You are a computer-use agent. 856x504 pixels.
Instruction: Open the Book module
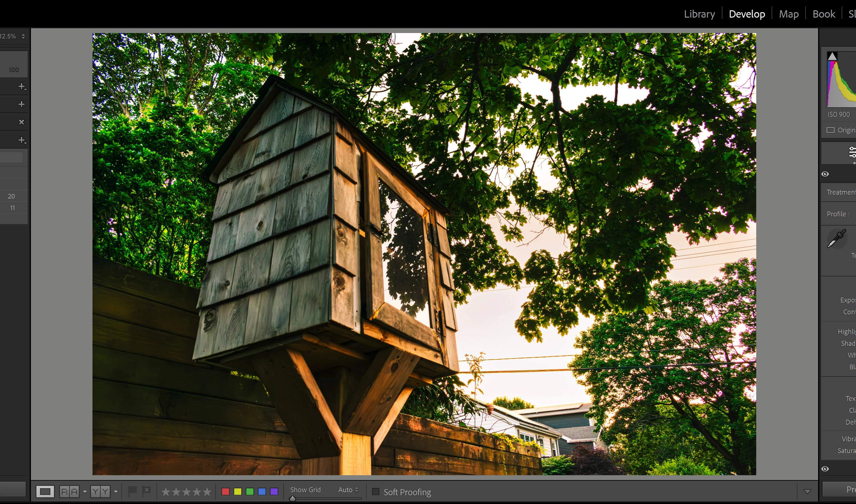point(824,14)
